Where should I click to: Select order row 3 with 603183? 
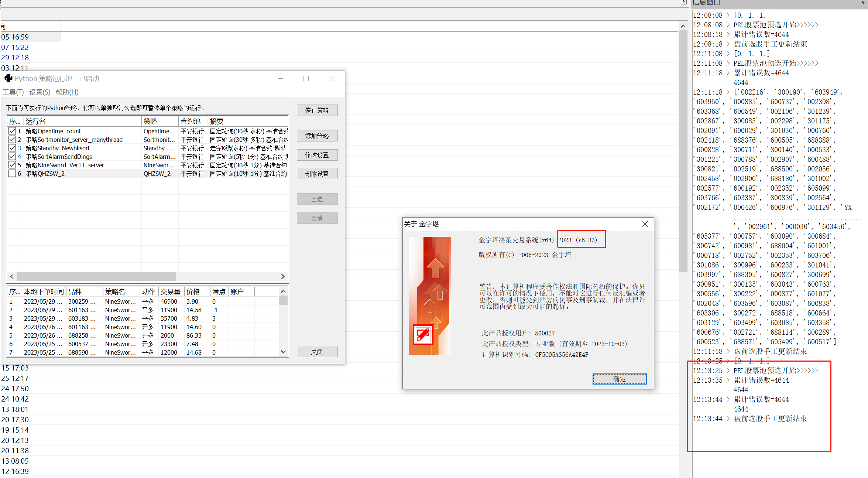[x=143, y=318]
